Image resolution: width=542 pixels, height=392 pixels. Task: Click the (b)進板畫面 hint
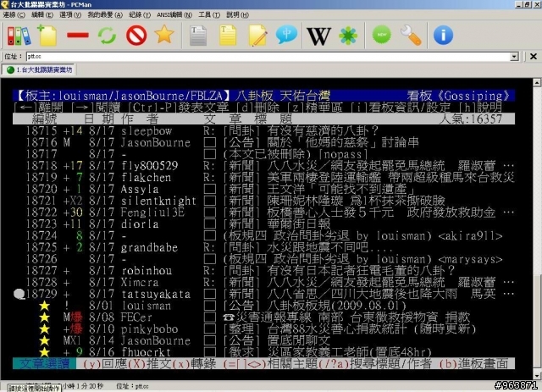pos(474,364)
